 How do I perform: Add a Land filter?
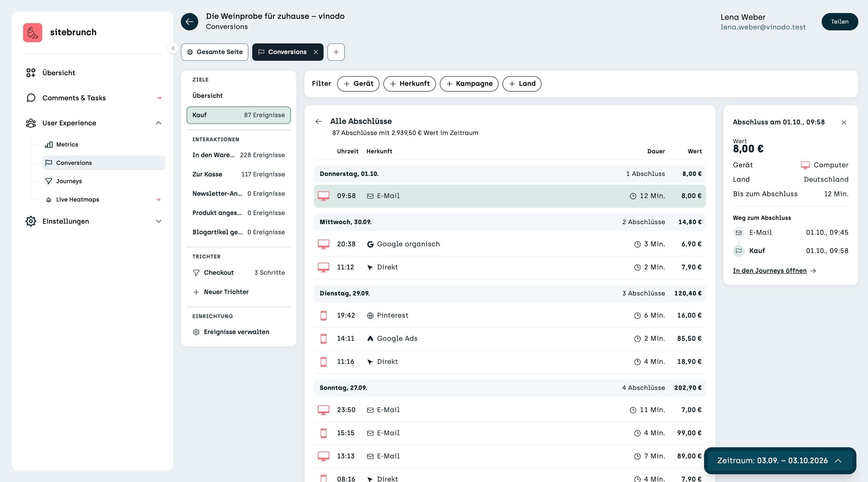pos(522,83)
